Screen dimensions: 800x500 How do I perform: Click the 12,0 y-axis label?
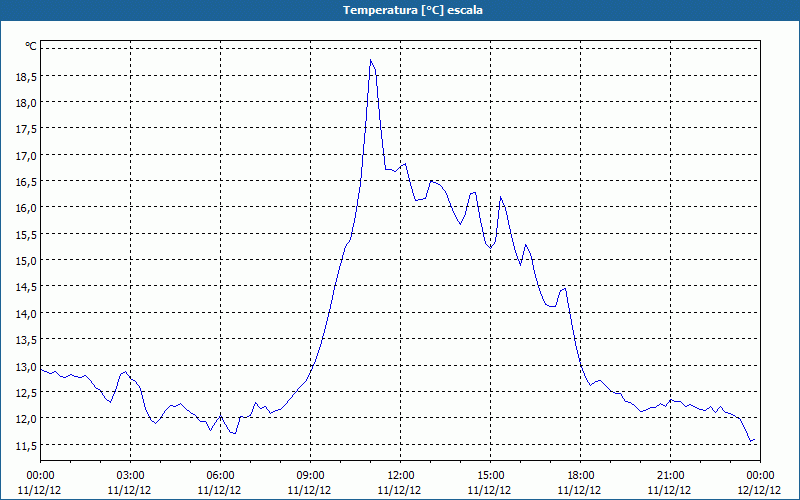point(27,419)
